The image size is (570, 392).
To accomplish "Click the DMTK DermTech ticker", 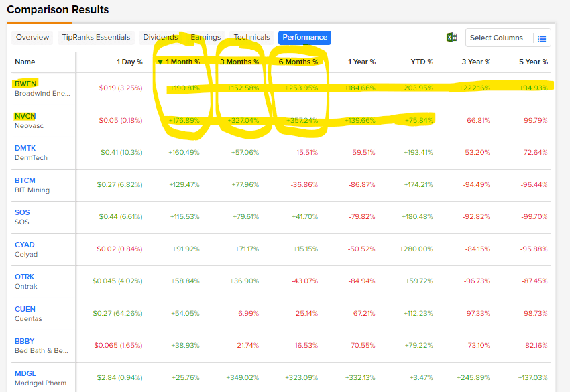I will (x=25, y=148).
